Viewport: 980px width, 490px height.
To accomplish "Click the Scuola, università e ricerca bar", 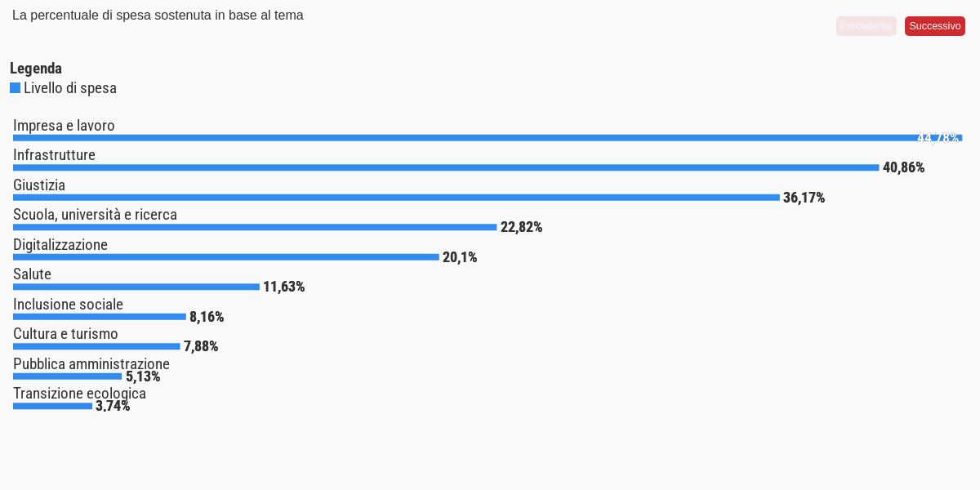I will 255,227.
